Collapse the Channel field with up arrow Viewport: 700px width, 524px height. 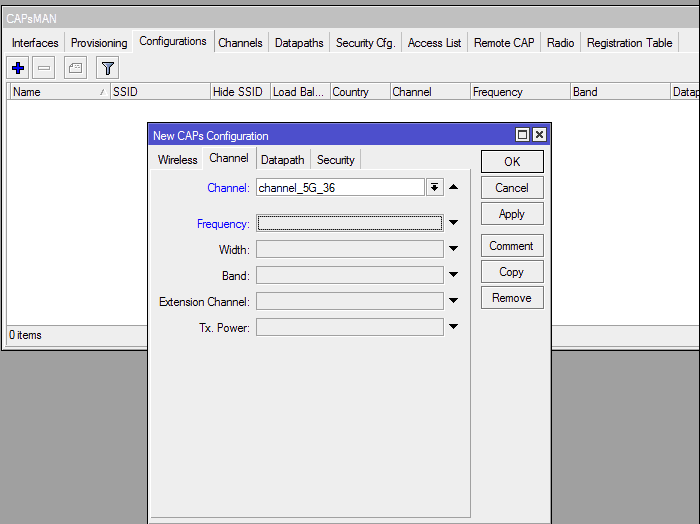coord(453,187)
